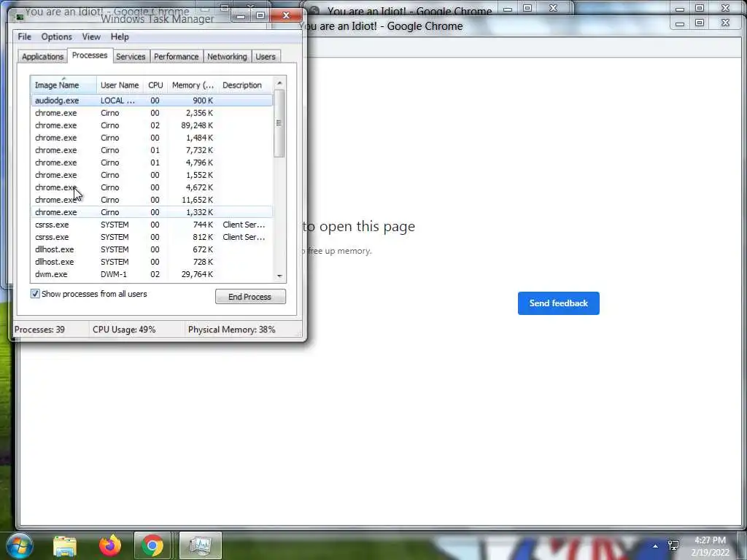Select chrome.exe using 11,652 K memory
This screenshot has height=560, width=747.
pyautogui.click(x=152, y=200)
